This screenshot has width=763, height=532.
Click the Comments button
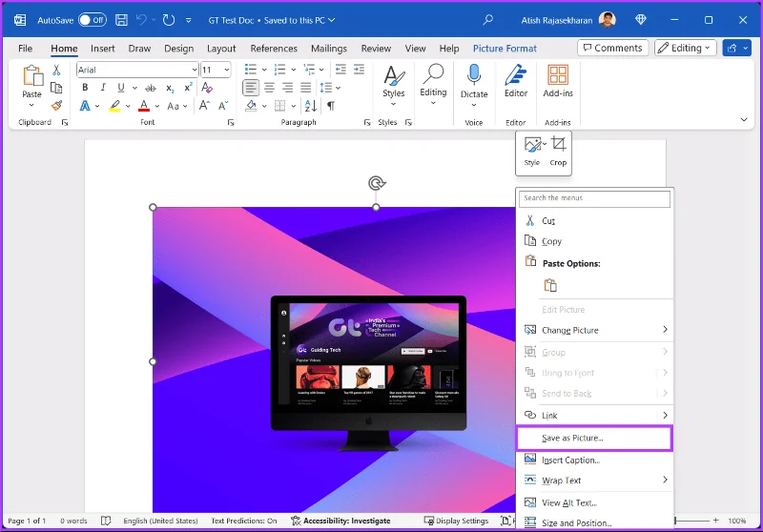click(612, 48)
